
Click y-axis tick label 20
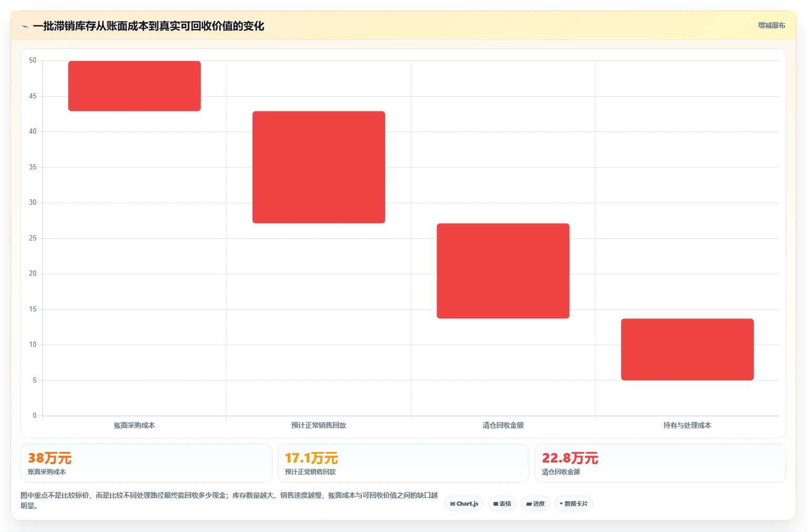[33, 274]
